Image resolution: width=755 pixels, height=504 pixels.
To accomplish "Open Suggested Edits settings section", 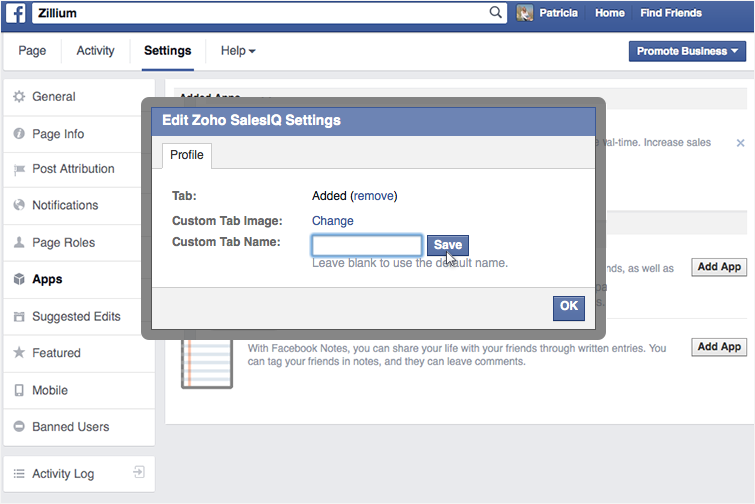I will (x=79, y=316).
